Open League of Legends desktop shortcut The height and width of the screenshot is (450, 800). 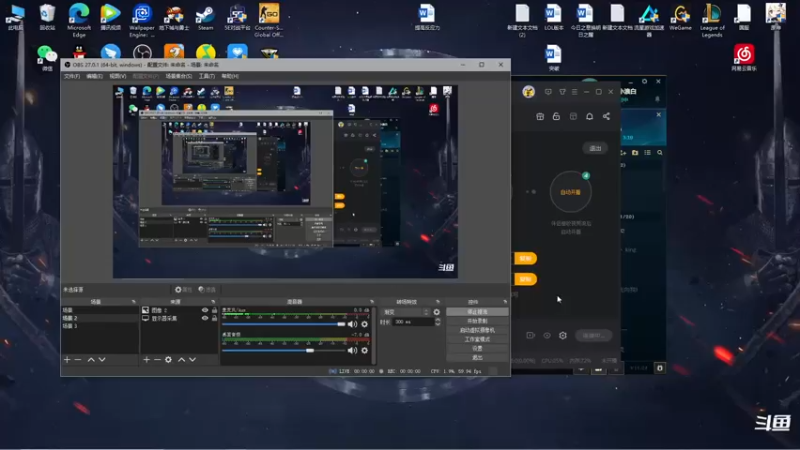click(712, 20)
